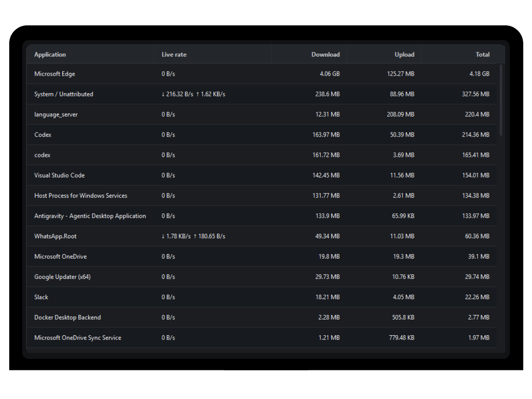Image resolution: width=532 pixels, height=399 pixels.
Task: Click the 3.69 MB upload value
Action: click(x=404, y=155)
